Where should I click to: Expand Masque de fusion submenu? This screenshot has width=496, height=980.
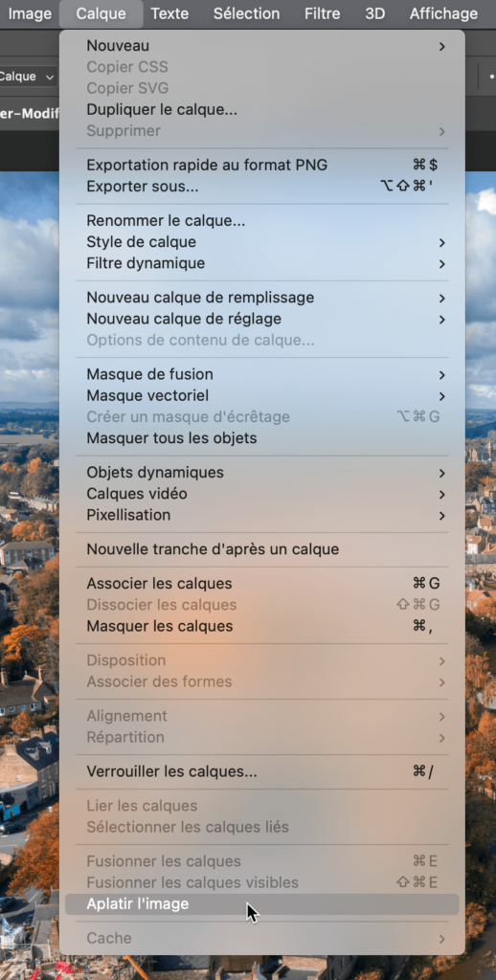(x=262, y=374)
